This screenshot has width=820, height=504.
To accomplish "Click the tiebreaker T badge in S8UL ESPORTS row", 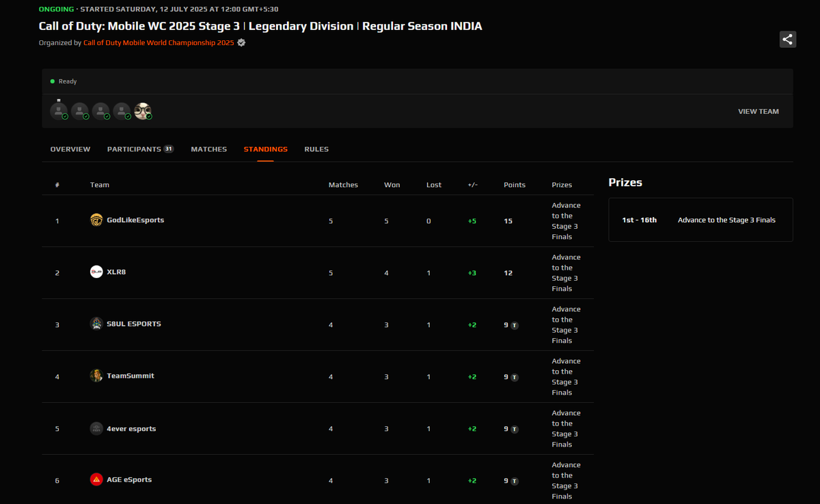I will pos(515,326).
